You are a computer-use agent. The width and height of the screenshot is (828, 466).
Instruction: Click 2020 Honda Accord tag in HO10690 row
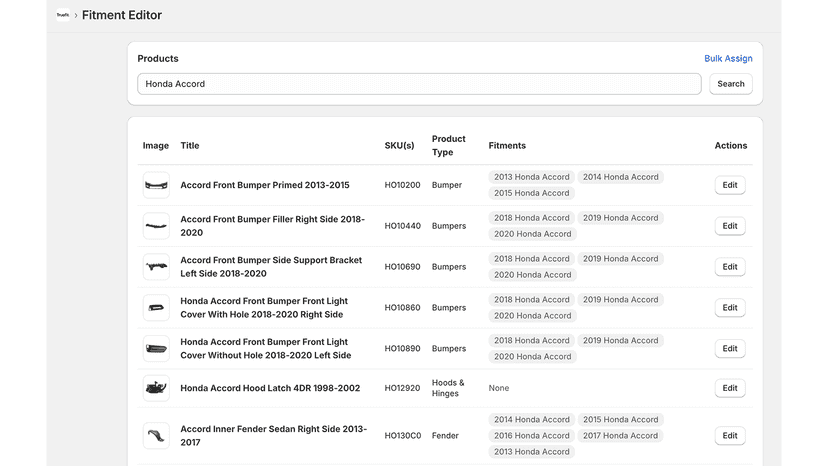[x=532, y=275]
